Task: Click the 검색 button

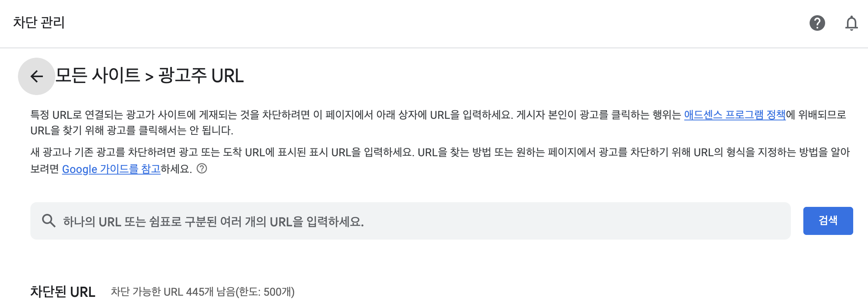Action: click(x=828, y=221)
